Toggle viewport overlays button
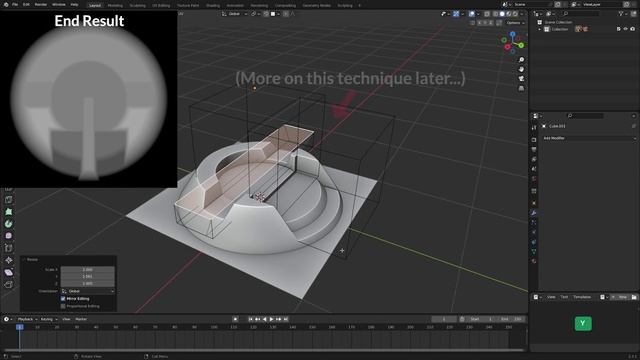Viewport: 640px width, 360px height. tap(472, 14)
